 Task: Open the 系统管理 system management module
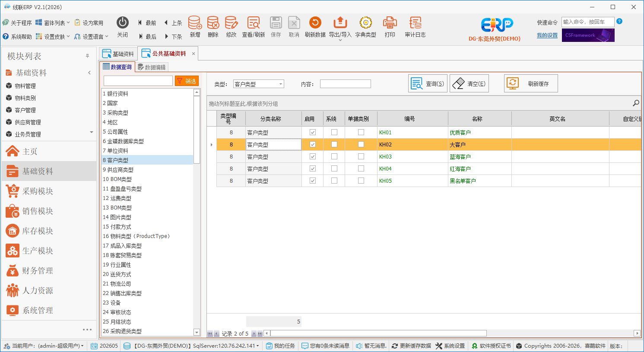49,310
